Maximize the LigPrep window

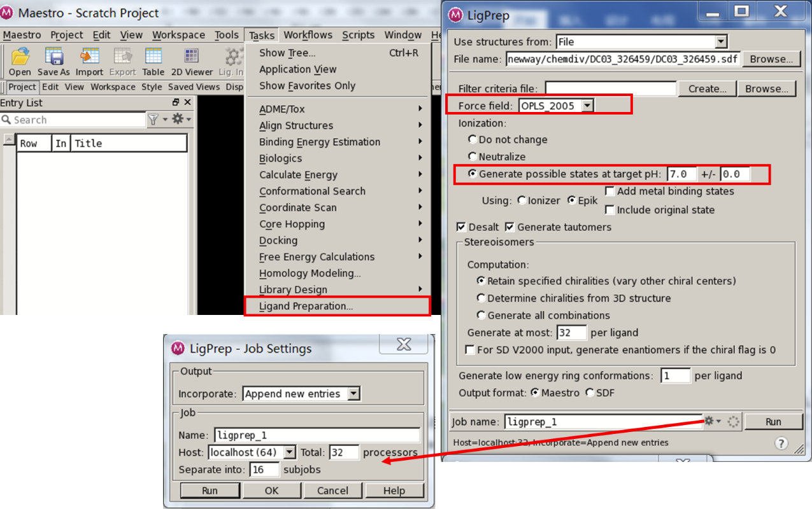click(x=741, y=11)
